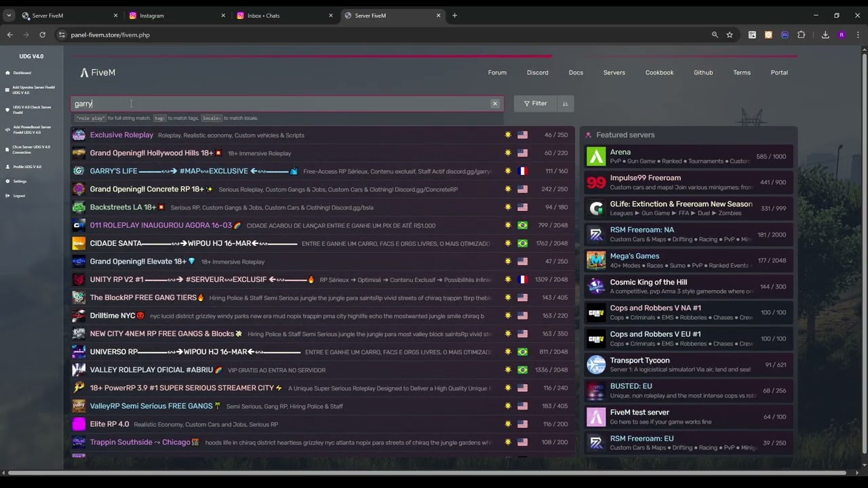Screen dimensions: 868x488
Task: Open RSM Freeroam: EU featured server
Action: [x=688, y=443]
